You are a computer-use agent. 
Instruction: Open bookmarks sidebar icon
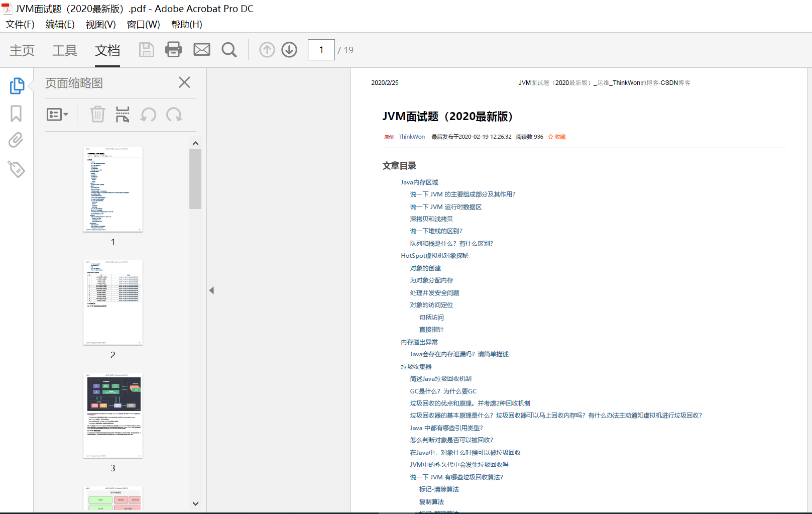click(16, 114)
